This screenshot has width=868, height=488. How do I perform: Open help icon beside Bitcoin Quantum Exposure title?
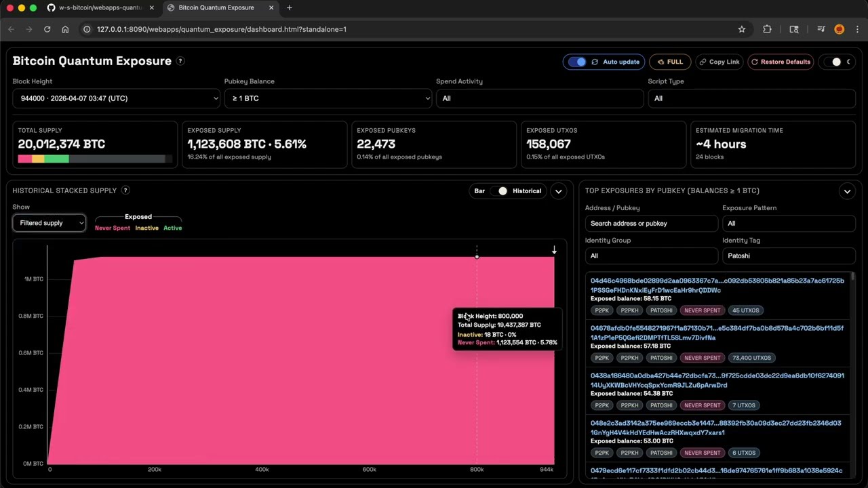click(180, 61)
